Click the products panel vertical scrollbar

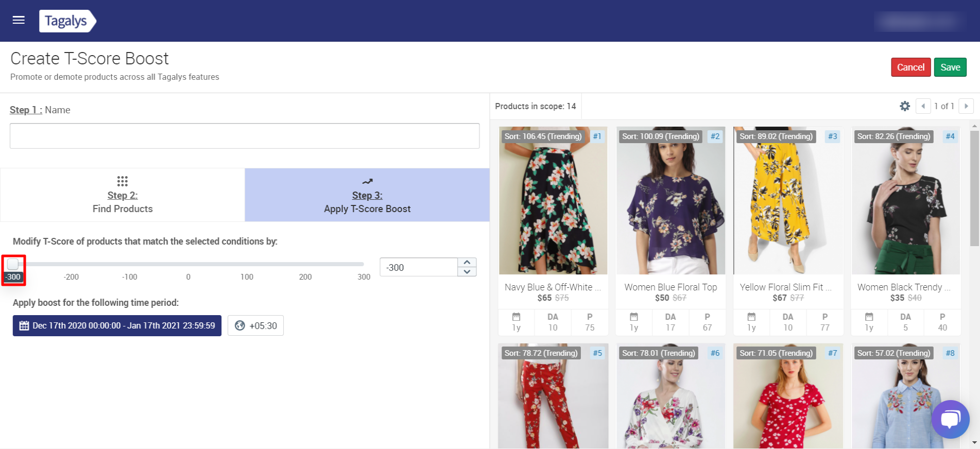pyautogui.click(x=974, y=189)
